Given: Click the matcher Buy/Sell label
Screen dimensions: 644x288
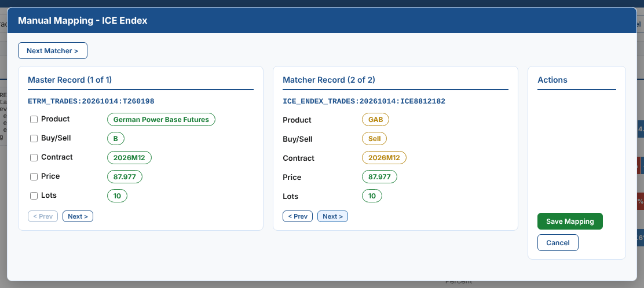Looking at the screenshot, I should coord(298,139).
